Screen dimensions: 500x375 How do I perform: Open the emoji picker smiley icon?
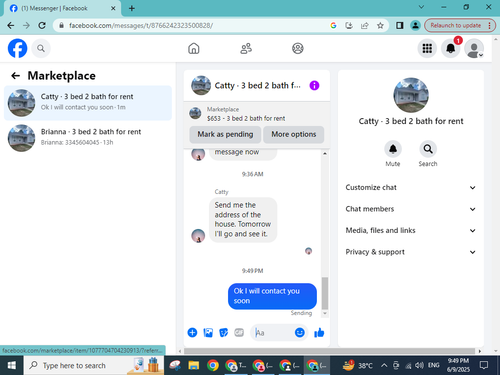coord(300,333)
